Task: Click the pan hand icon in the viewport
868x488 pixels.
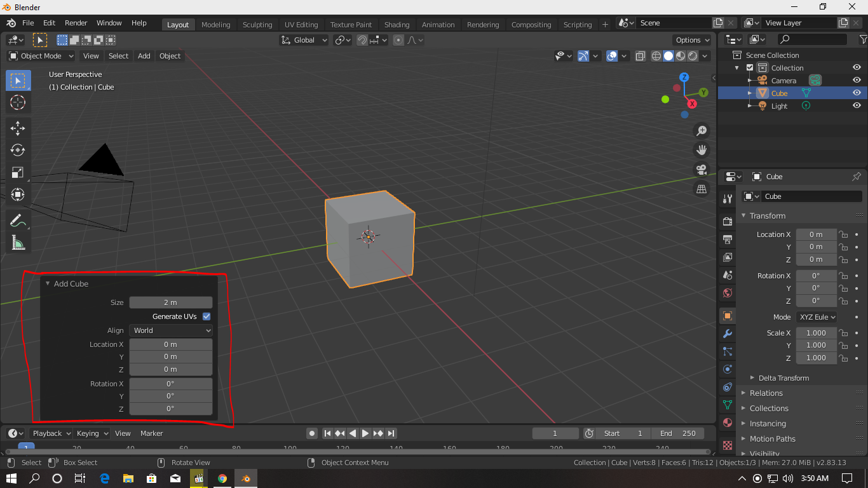Action: pyautogui.click(x=702, y=150)
